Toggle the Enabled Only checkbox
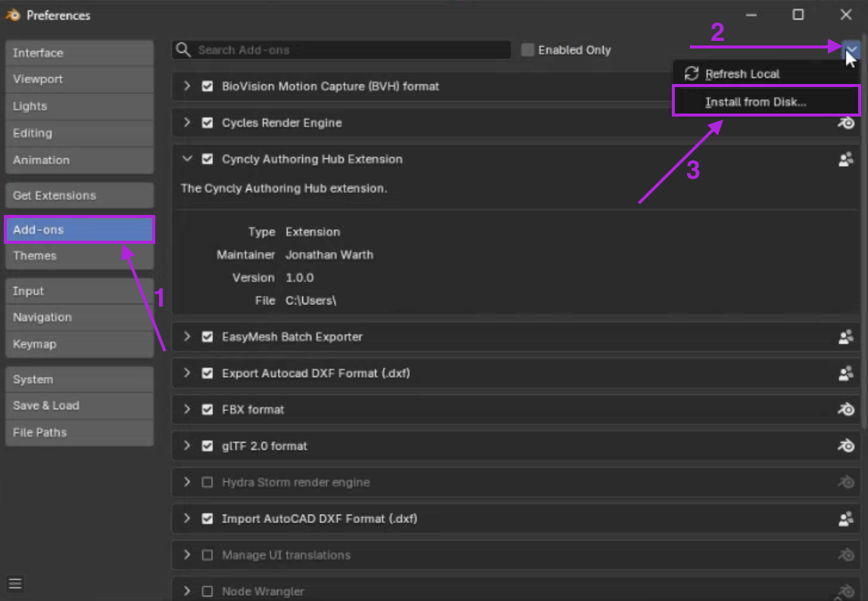This screenshot has width=868, height=601. click(x=528, y=50)
